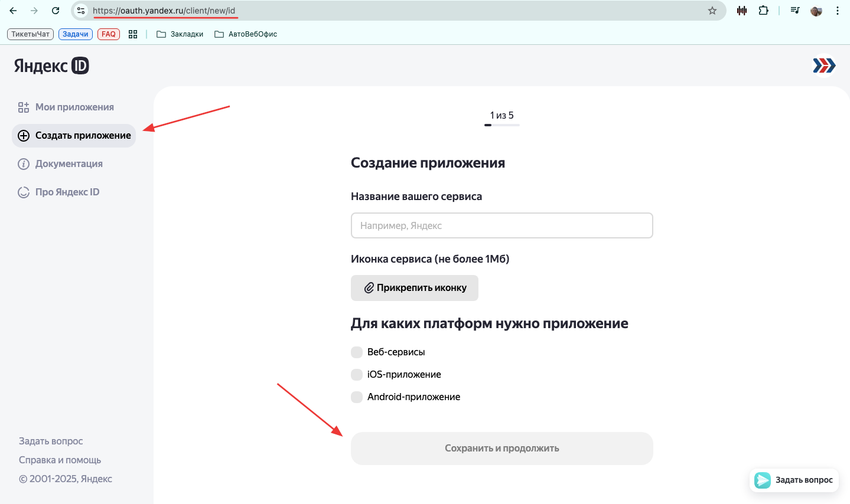View site information icon in address bar
The height and width of the screenshot is (504, 850).
pos(81,11)
